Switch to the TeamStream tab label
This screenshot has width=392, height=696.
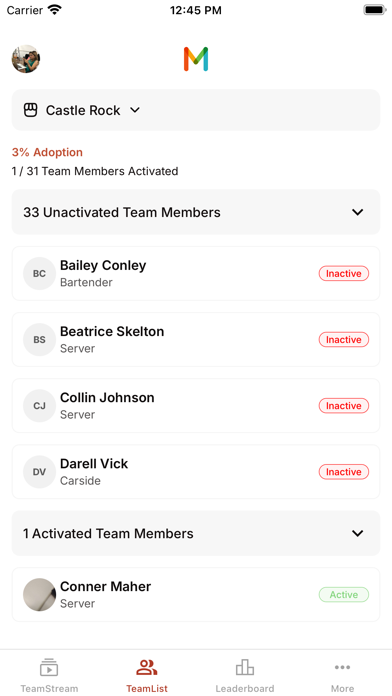(49, 688)
